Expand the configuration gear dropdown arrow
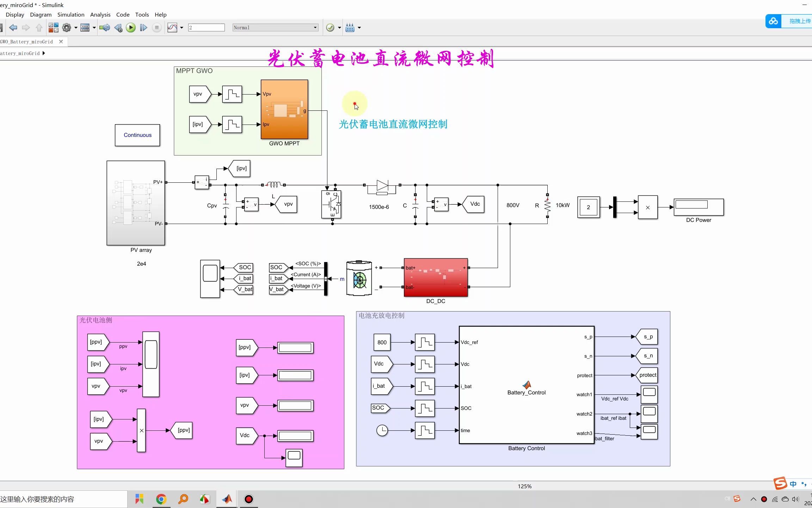The height and width of the screenshot is (508, 812). click(x=76, y=28)
